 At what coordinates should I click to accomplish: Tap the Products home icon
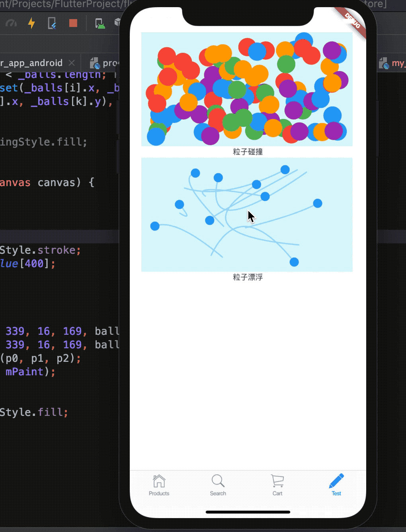159,482
